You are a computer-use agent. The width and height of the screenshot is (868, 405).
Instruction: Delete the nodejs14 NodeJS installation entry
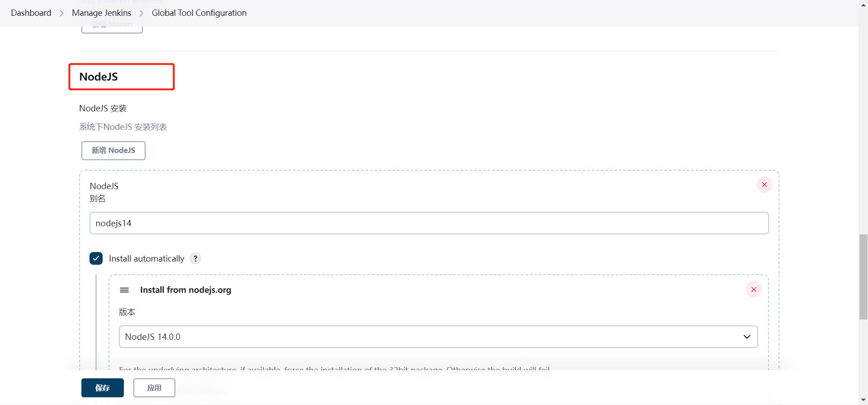tap(764, 185)
